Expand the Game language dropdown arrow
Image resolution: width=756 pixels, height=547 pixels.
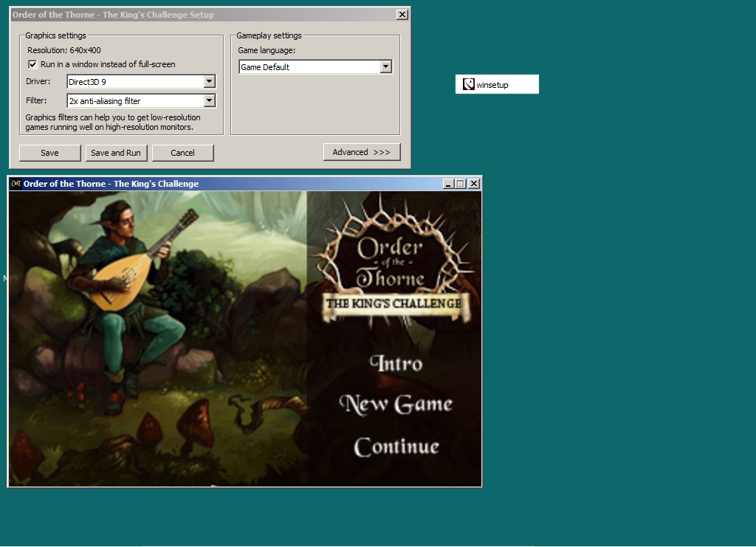pyautogui.click(x=385, y=66)
